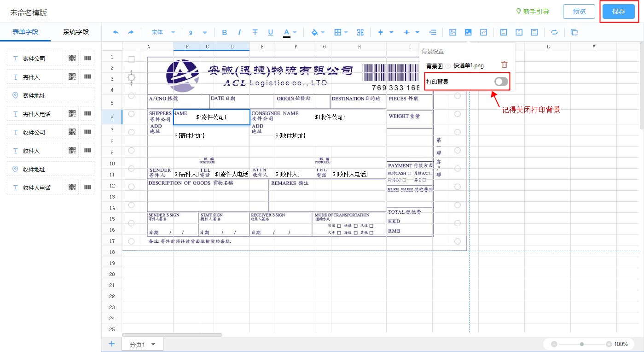This screenshot has height=352, width=644.
Task: Open the font size 9 dropdown
Action: coord(198,32)
